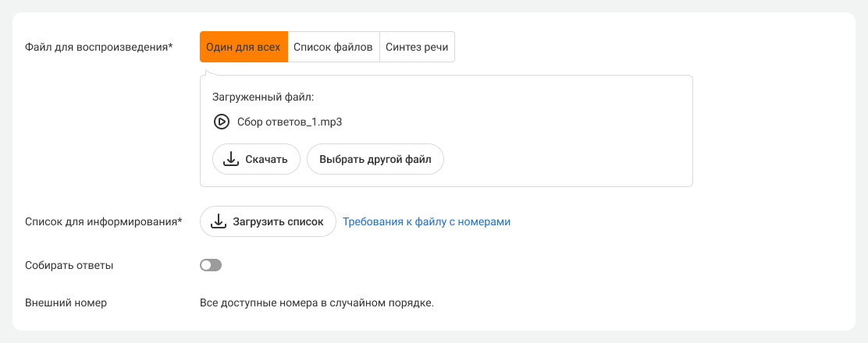Open the Синтез речи tab

click(x=417, y=47)
